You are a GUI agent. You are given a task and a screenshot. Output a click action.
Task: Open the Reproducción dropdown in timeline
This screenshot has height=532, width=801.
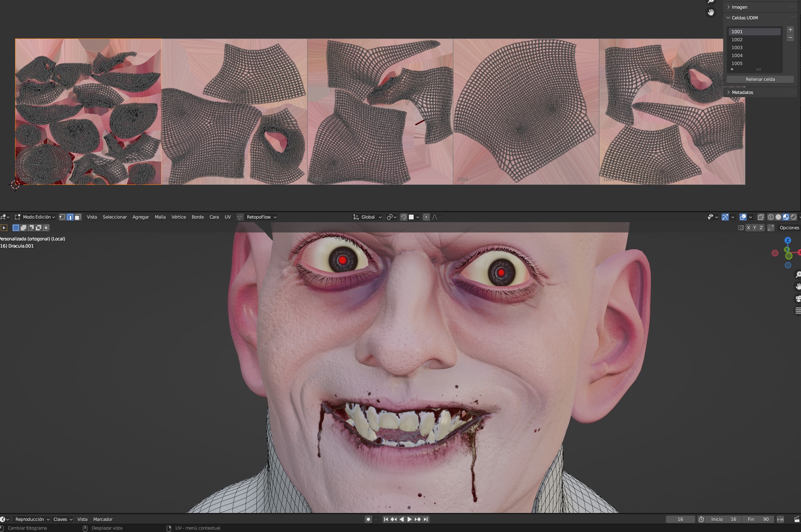(32, 519)
